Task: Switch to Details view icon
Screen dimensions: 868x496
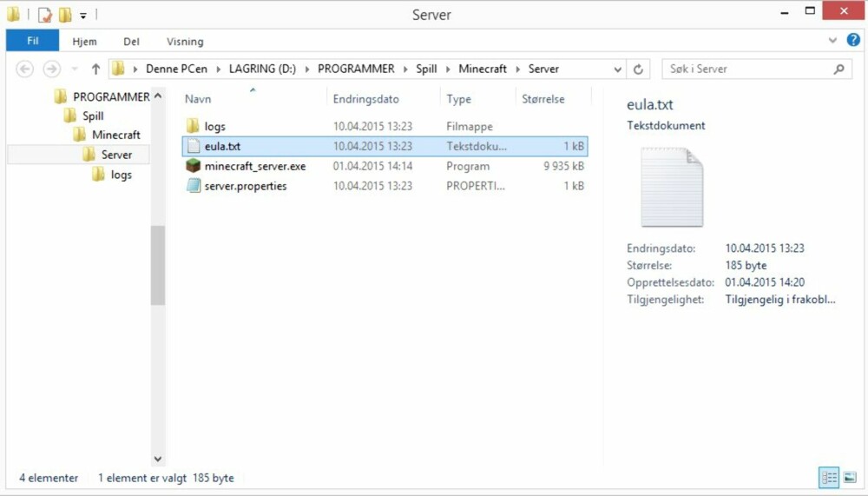Action: (829, 477)
